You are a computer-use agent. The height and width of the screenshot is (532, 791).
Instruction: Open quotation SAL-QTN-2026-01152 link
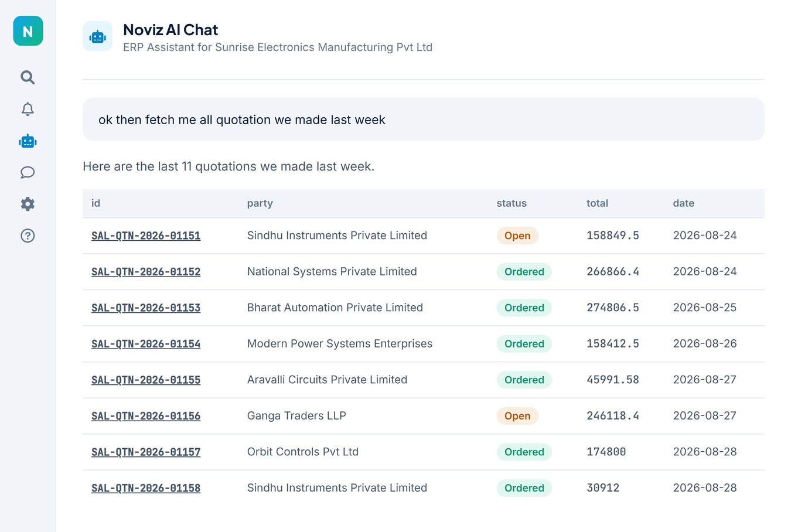coord(146,272)
